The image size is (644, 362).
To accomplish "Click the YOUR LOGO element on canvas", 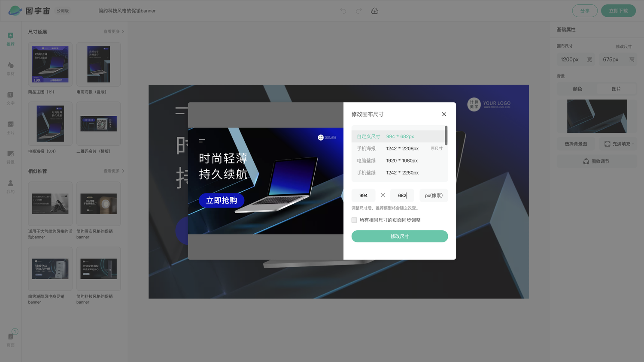I will [489, 104].
